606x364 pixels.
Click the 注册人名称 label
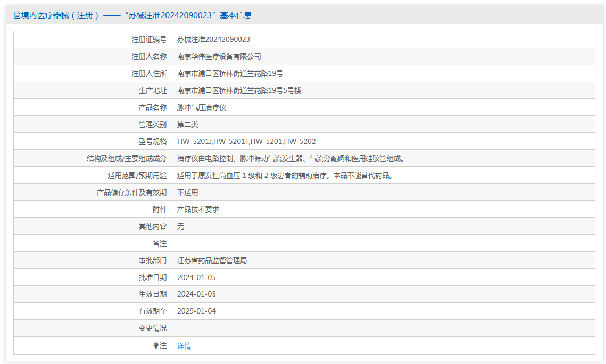149,56
